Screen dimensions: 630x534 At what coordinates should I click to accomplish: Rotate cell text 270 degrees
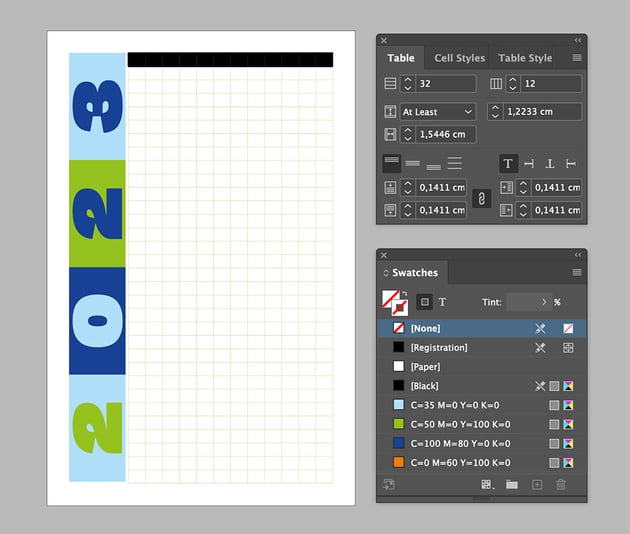click(571, 164)
